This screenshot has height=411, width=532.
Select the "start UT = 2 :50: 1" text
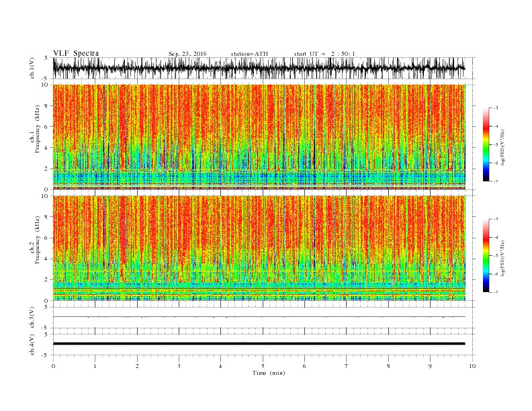[x=324, y=54]
